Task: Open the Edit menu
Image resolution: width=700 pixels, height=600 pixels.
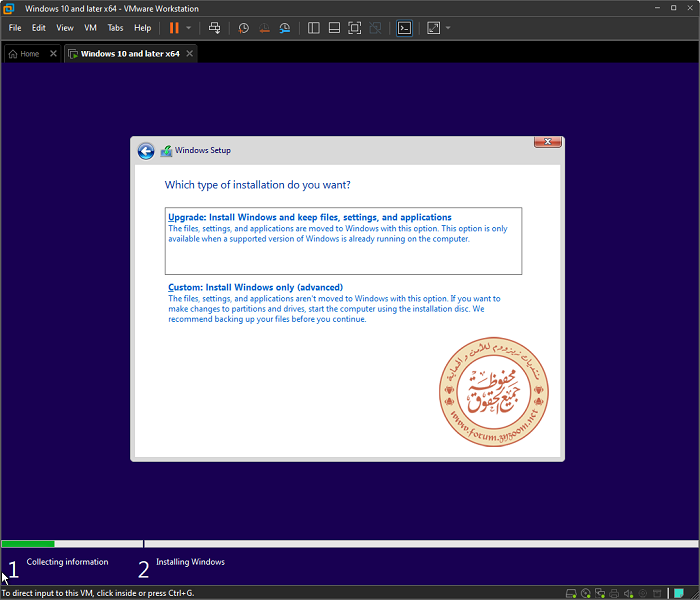Action: 39,28
